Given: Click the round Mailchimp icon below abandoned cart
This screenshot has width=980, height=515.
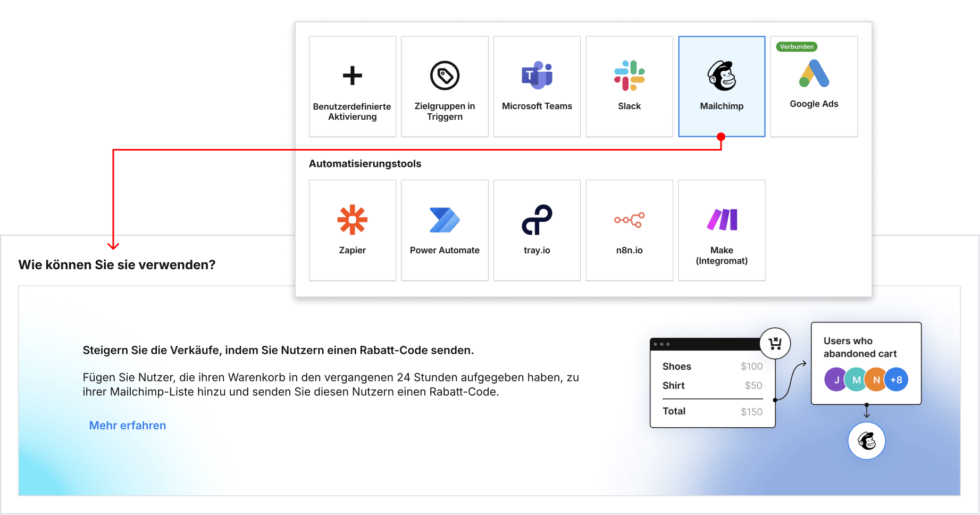Looking at the screenshot, I should coord(866,441).
